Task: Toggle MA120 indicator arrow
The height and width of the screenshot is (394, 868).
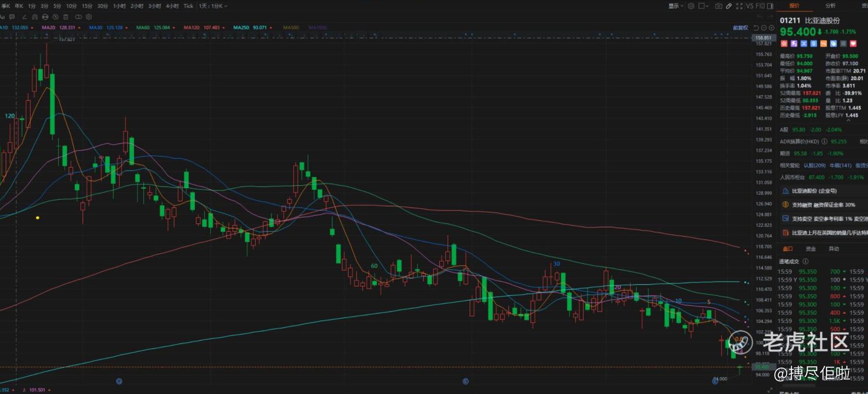Action: 223,28
